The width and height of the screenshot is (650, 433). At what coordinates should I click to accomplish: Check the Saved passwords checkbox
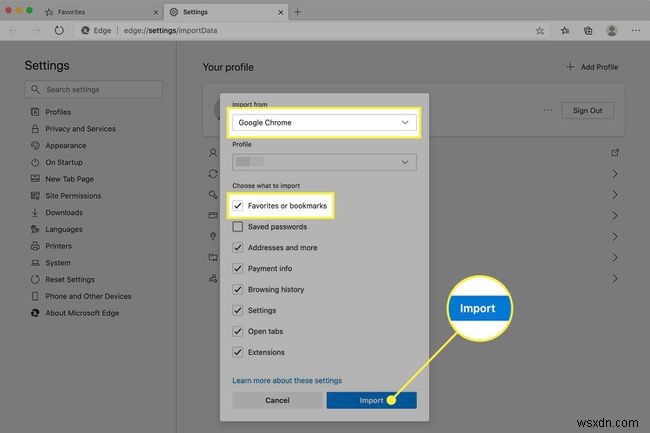[x=238, y=227]
